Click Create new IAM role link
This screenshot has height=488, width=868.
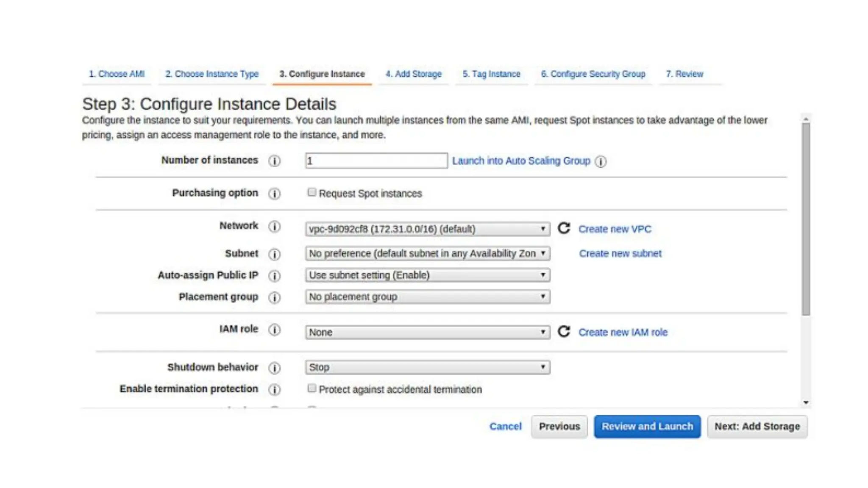623,333
